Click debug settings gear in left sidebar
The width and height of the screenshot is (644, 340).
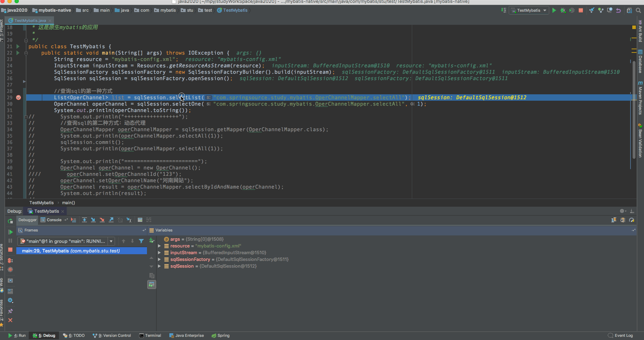[x=10, y=300]
